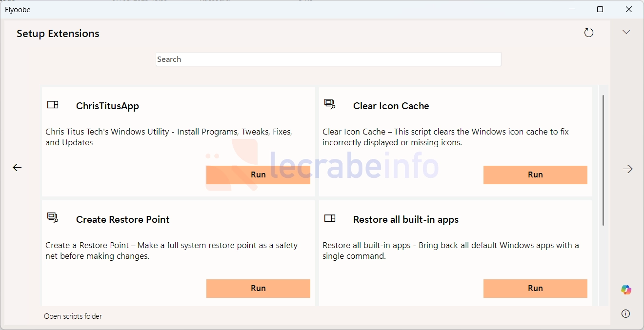Image resolution: width=644 pixels, height=330 pixels.
Task: Run the Clear Icon Cache script
Action: coord(535,175)
